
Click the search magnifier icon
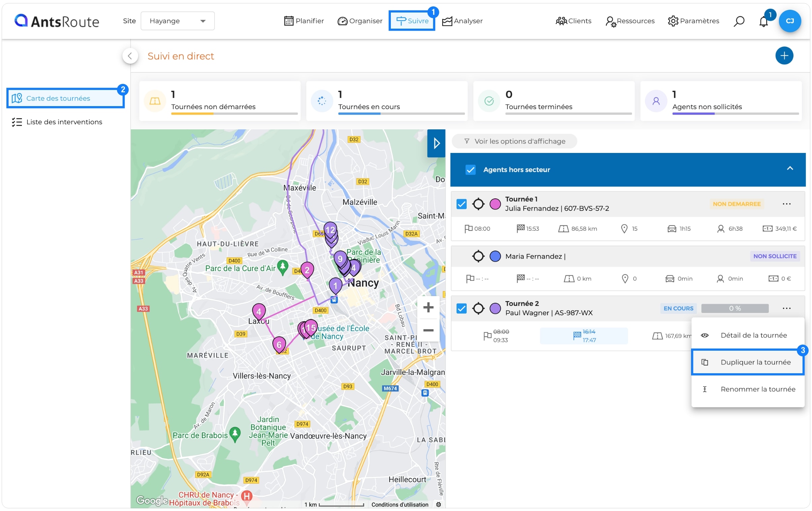pyautogui.click(x=739, y=21)
